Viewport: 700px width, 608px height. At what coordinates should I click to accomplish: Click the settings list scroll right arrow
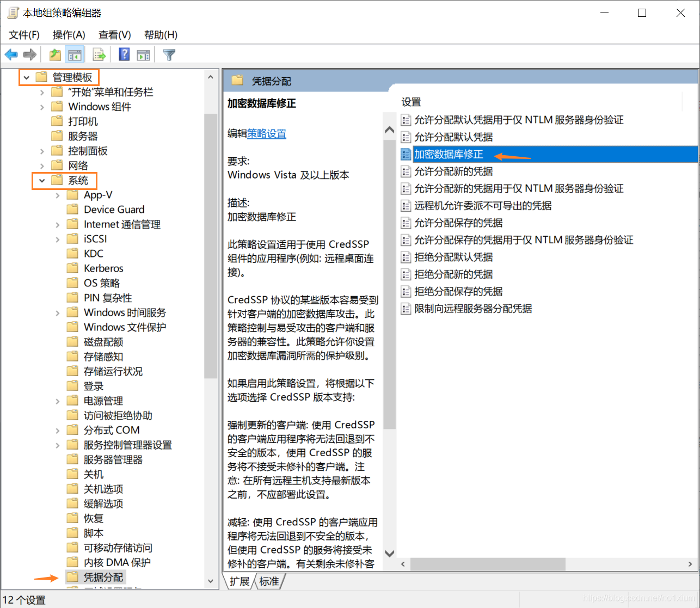(690, 564)
